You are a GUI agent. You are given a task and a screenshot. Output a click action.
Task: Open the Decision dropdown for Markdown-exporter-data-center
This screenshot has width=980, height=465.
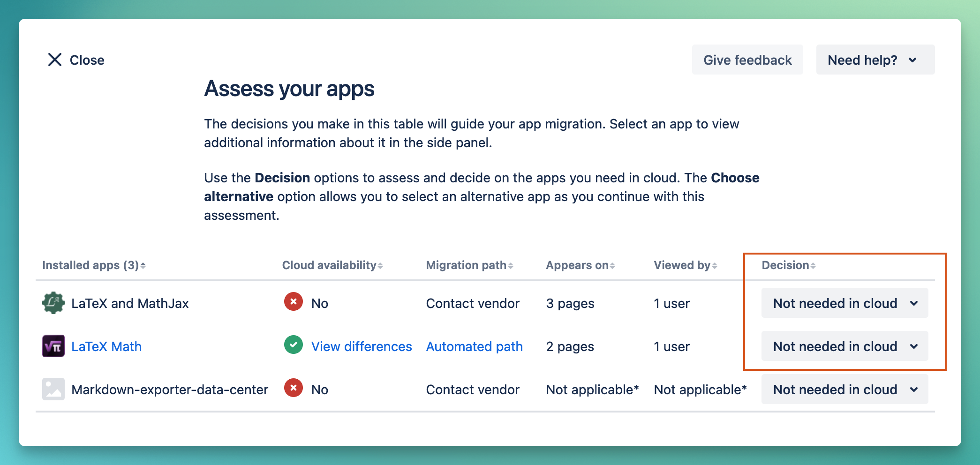pos(844,389)
